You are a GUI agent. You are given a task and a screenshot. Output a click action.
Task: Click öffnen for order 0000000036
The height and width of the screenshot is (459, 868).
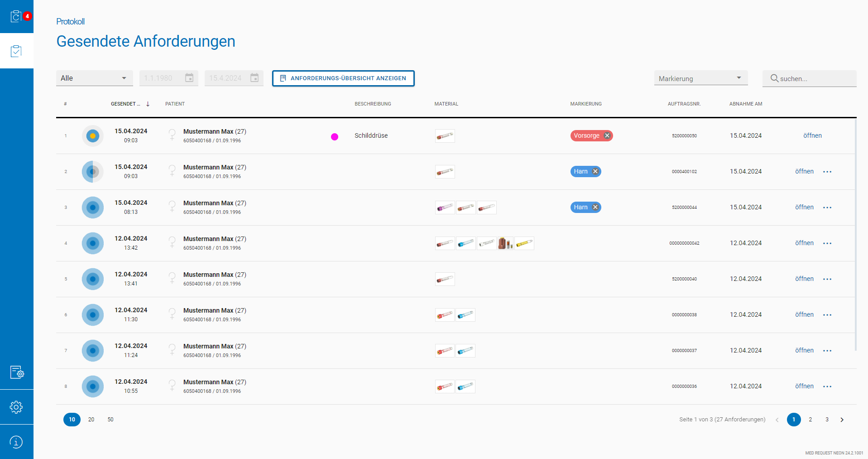804,386
